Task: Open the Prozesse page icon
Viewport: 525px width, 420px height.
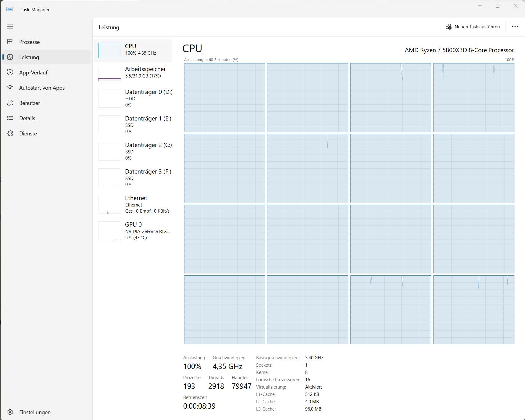Action: click(10, 42)
